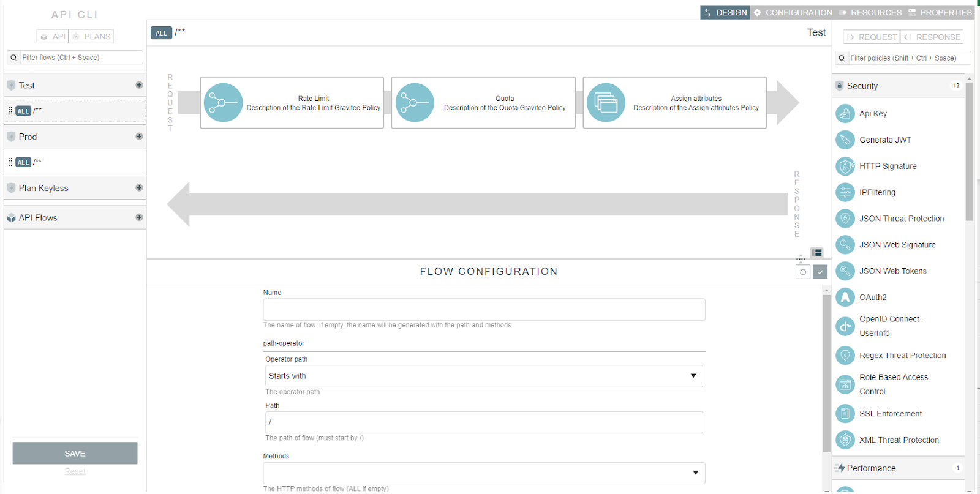Click the Reset link below Save
Screen dimensions: 980x494
pos(75,471)
